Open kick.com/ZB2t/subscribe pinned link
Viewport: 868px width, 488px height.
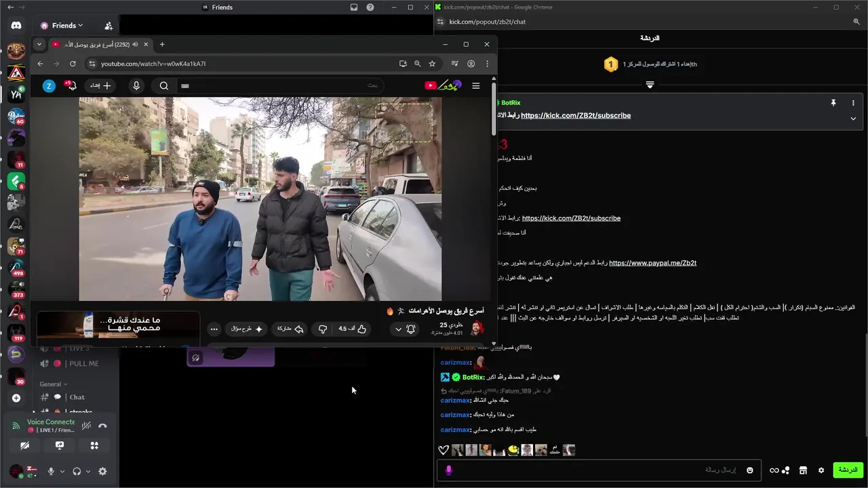(x=576, y=115)
